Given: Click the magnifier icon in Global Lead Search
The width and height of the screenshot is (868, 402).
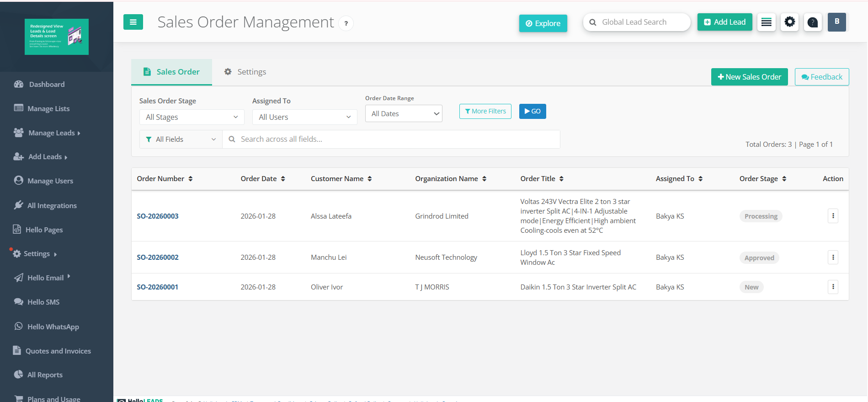Looking at the screenshot, I should coord(593,22).
